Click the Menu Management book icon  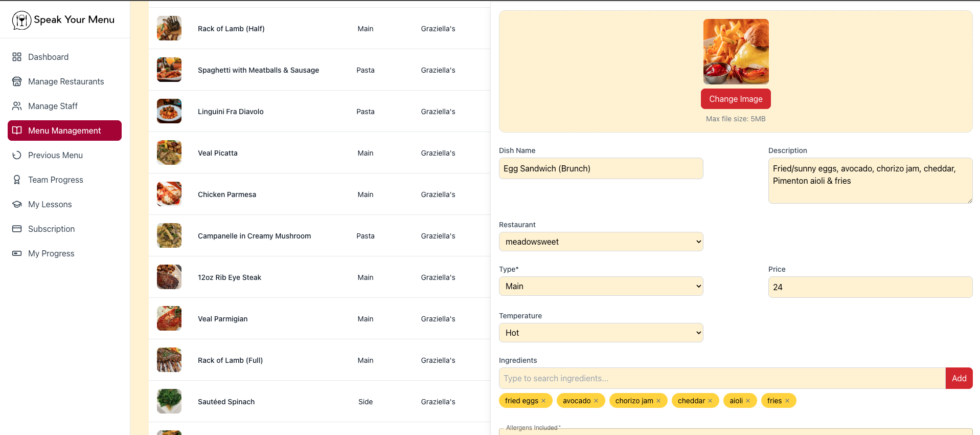point(17,130)
